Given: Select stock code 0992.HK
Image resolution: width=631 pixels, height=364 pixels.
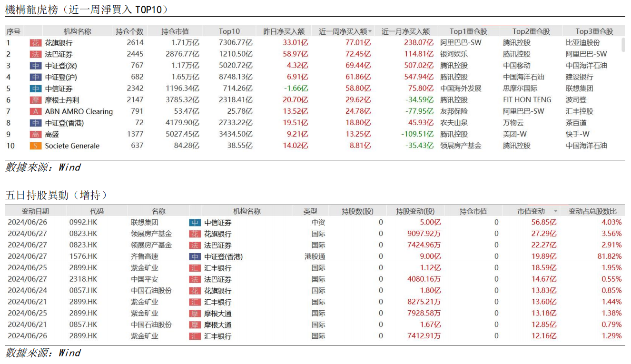Looking at the screenshot, I should [83, 223].
